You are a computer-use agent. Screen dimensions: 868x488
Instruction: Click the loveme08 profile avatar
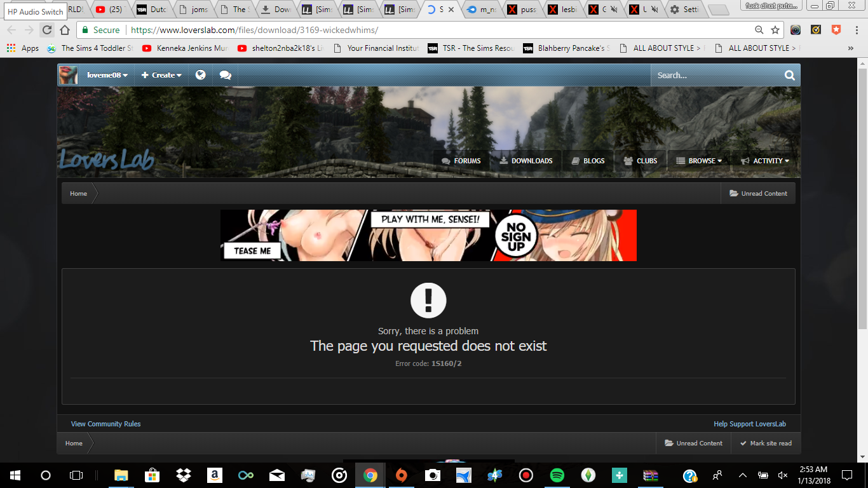pos(68,75)
